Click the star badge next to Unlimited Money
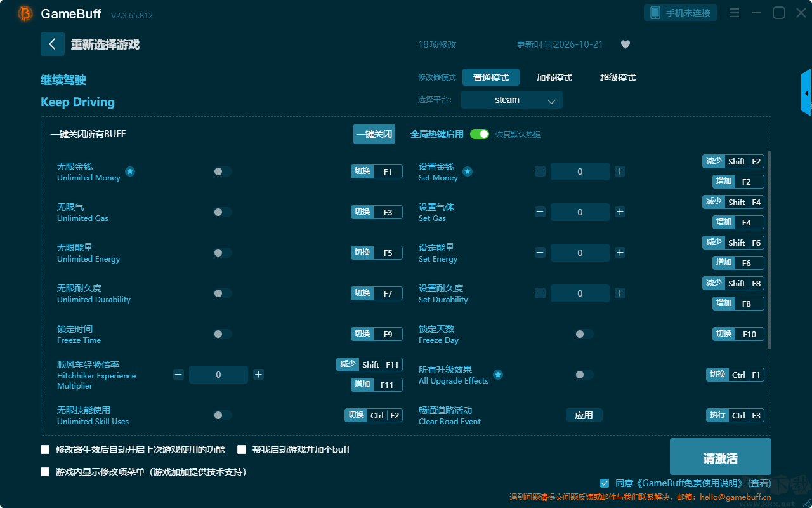 (130, 171)
